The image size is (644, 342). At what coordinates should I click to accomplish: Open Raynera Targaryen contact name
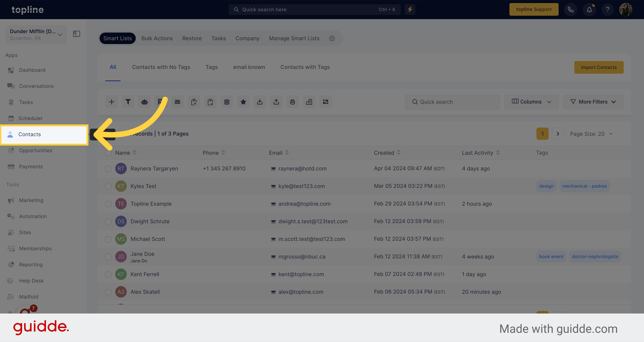154,169
